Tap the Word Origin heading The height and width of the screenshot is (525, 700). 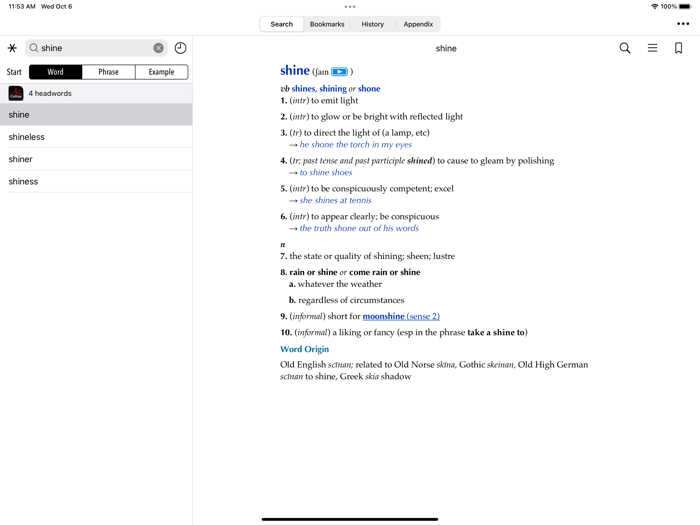304,349
